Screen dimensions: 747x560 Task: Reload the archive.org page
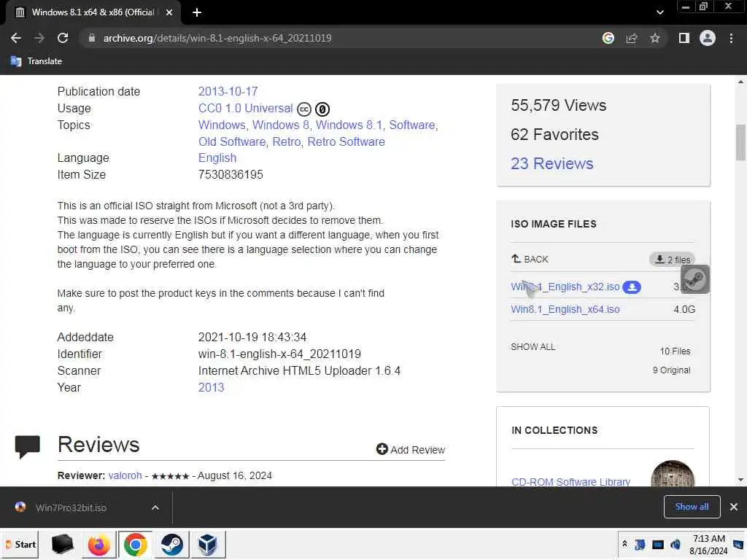click(63, 38)
